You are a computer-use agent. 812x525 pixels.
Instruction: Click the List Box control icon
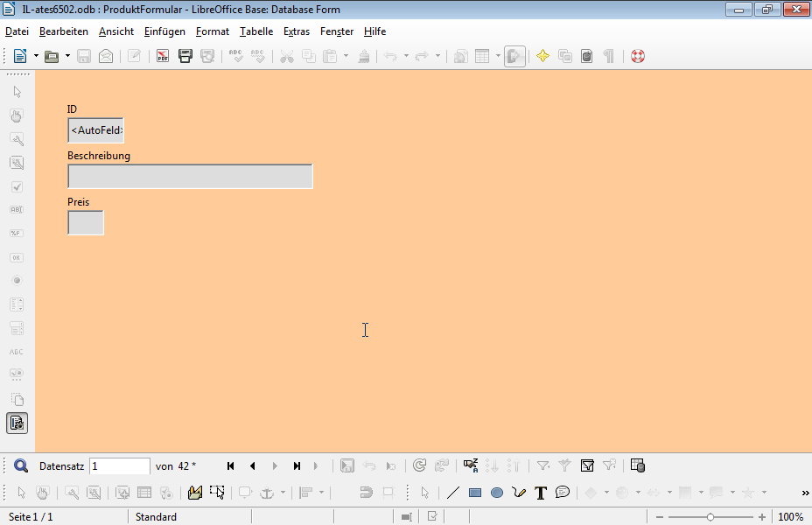pos(17,304)
